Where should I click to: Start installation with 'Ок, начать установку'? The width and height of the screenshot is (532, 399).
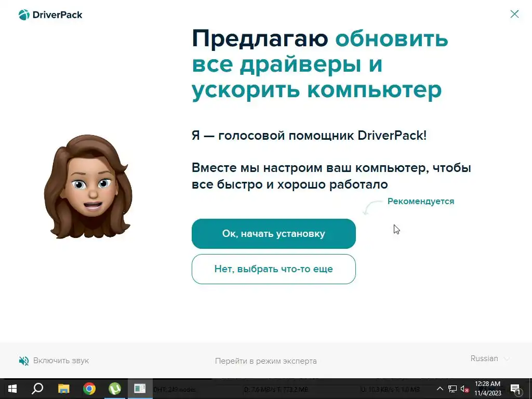pyautogui.click(x=273, y=234)
